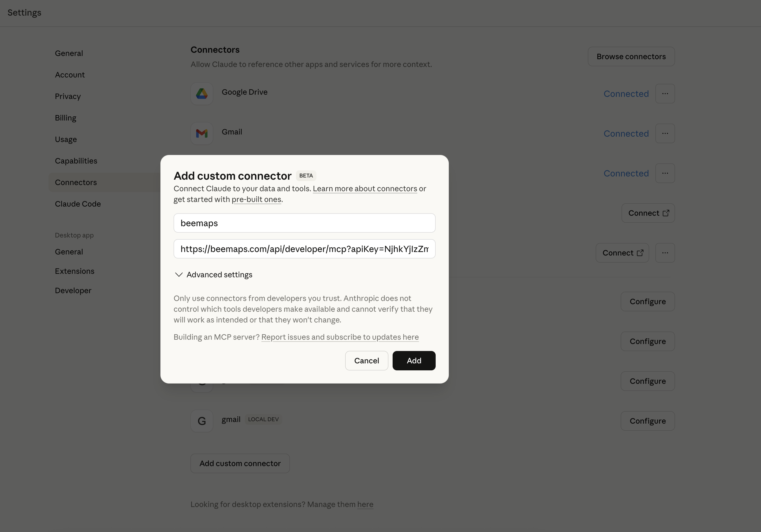Viewport: 761px width, 532px height.
Task: Open the Google Drive more options menu
Action: [665, 94]
